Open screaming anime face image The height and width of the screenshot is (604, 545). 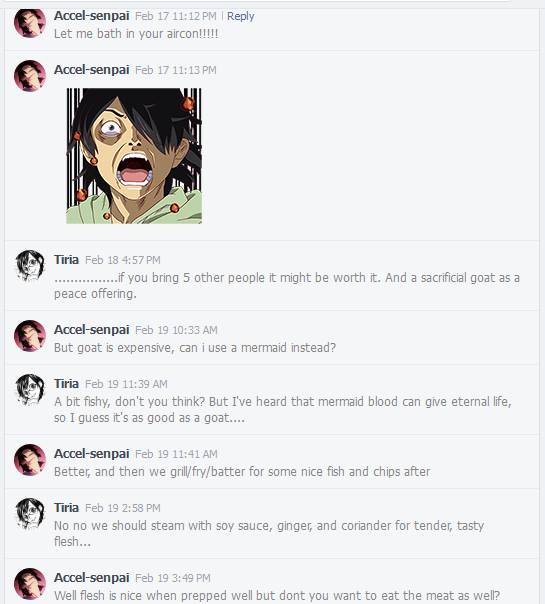click(x=134, y=156)
